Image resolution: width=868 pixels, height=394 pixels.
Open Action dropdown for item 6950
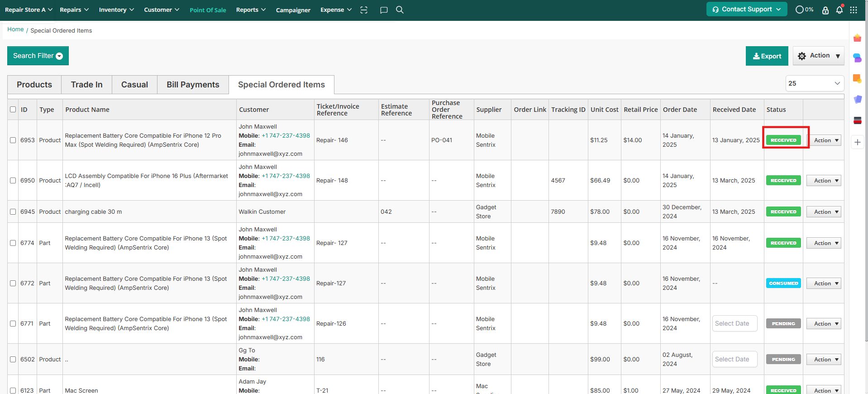(x=824, y=181)
